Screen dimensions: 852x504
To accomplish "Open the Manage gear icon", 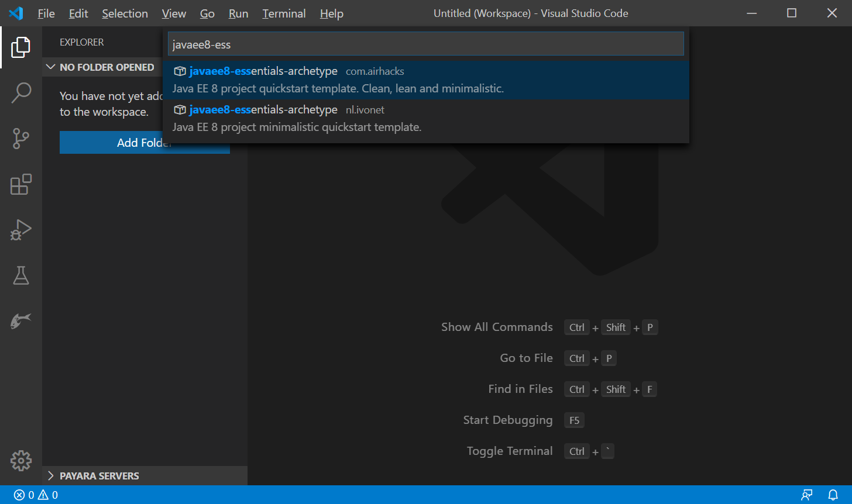I will click(x=20, y=461).
